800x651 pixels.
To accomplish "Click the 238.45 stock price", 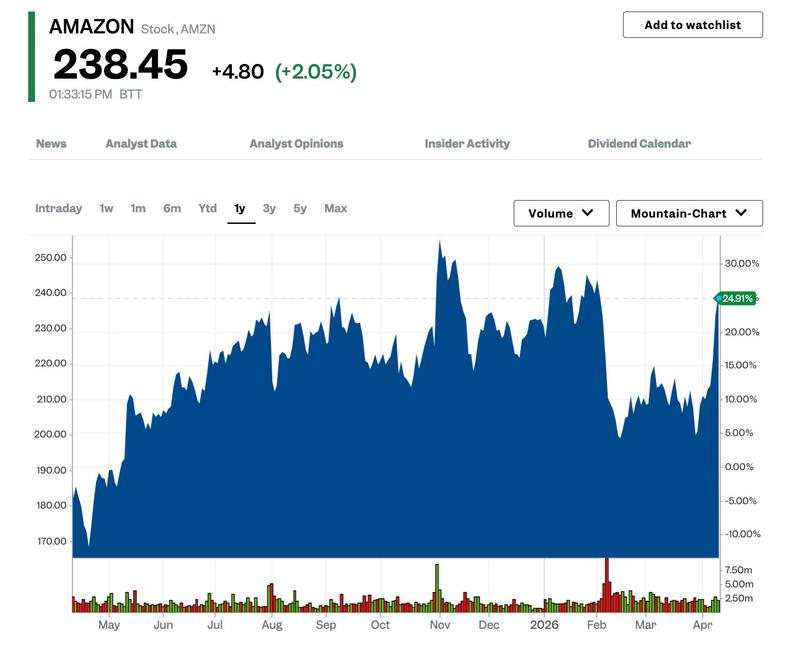I will (x=120, y=65).
